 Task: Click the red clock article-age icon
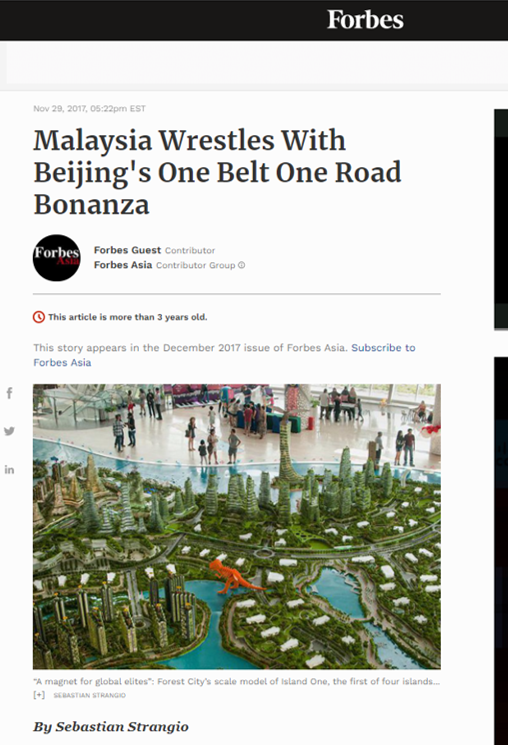pyautogui.click(x=38, y=317)
